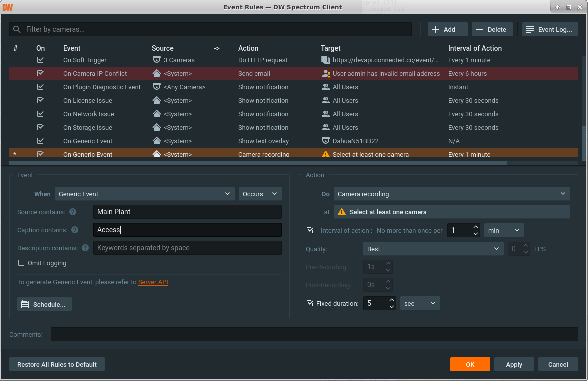Click the help icon beside Description contains
This screenshot has height=381, width=588.
click(85, 248)
